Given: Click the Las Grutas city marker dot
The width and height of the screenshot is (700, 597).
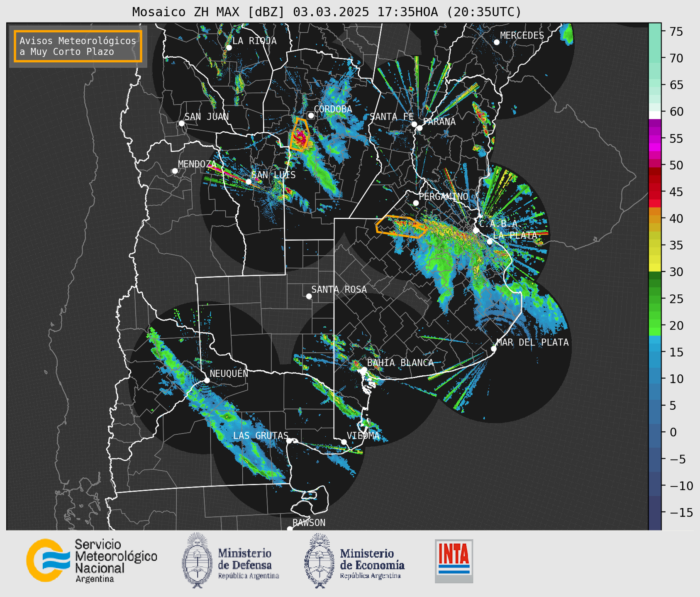Looking at the screenshot, I should [x=289, y=441].
